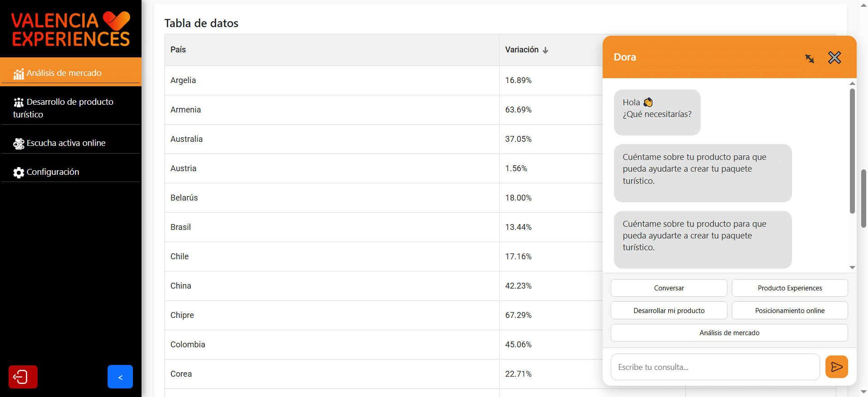Click the País column header
The image size is (868, 397).
pos(178,50)
